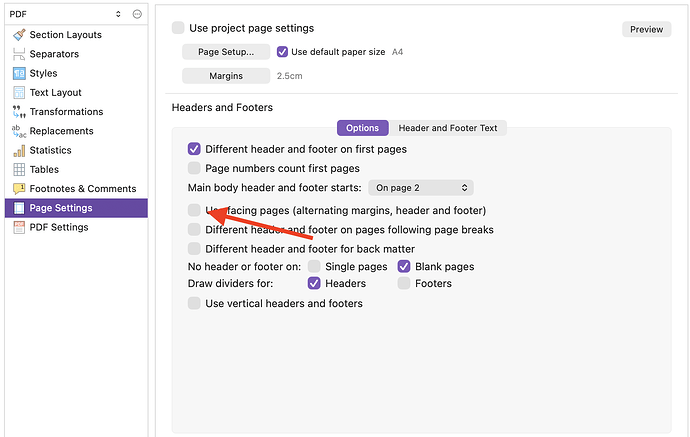Click the Section Layouts brush icon

19,35
